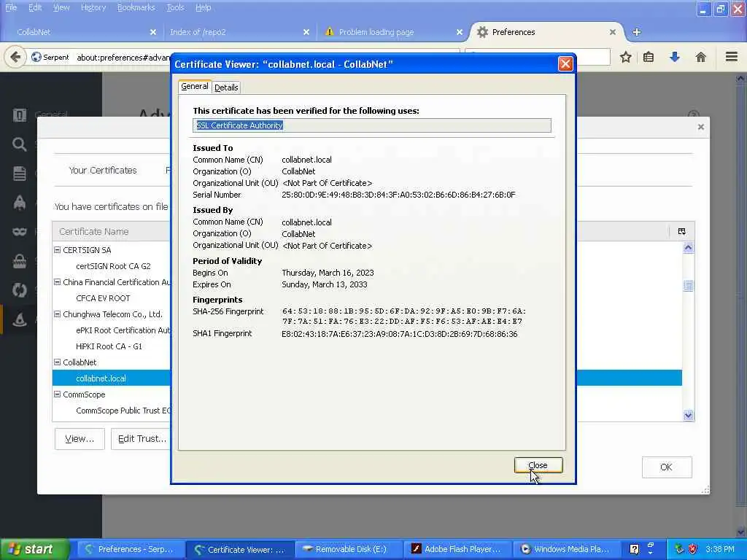The height and width of the screenshot is (560, 747).
Task: Collapse the CollabNet tree node
Action: [57, 362]
